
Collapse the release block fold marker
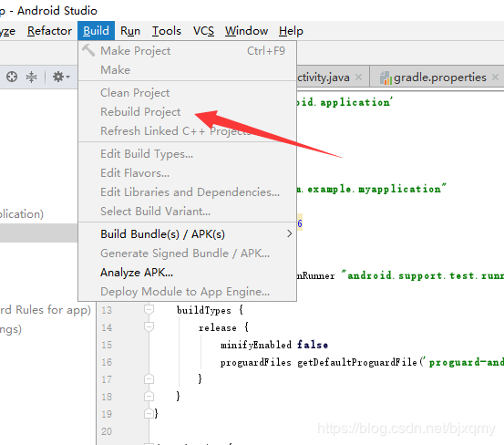[x=149, y=327]
